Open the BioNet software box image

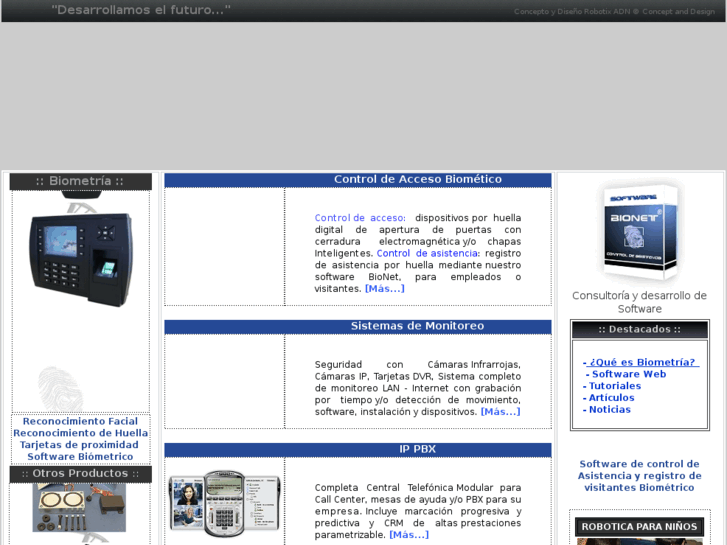[639, 232]
